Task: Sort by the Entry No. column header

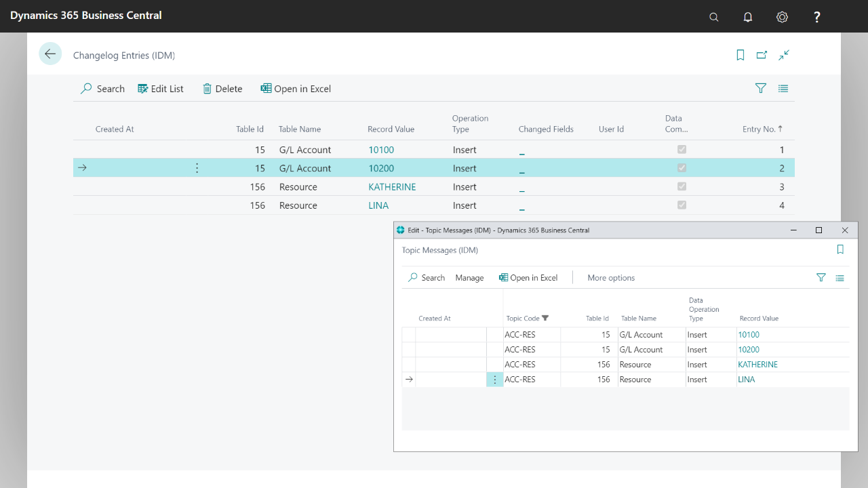Action: 763,129
